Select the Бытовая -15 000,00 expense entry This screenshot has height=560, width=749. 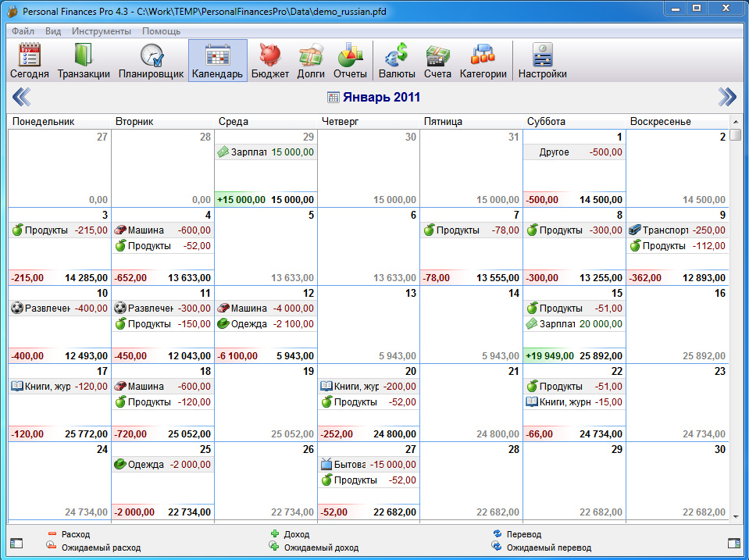(368, 464)
